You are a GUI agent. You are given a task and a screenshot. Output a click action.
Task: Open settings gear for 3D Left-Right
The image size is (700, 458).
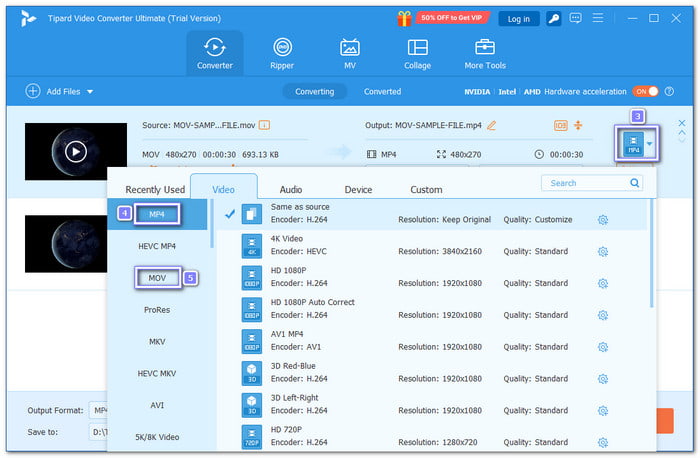pos(603,411)
